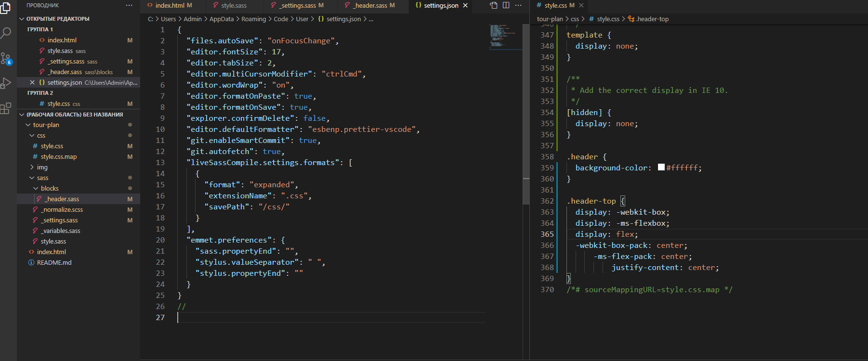Click tour-plan in right editor breadcrumb
Screen dimensions: 868x361
550,19
